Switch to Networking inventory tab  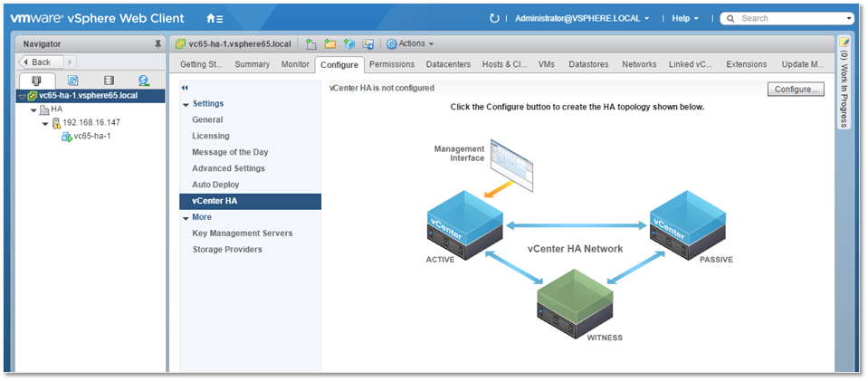[x=144, y=80]
